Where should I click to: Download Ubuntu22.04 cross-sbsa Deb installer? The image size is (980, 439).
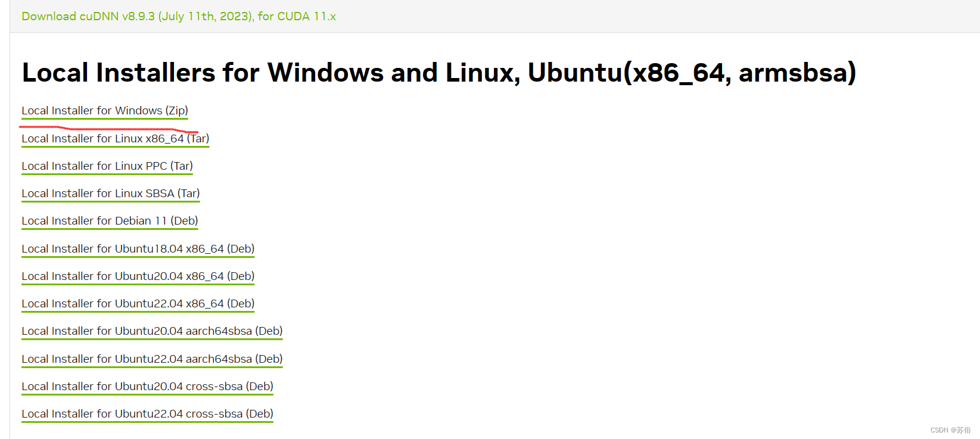pyautogui.click(x=147, y=413)
